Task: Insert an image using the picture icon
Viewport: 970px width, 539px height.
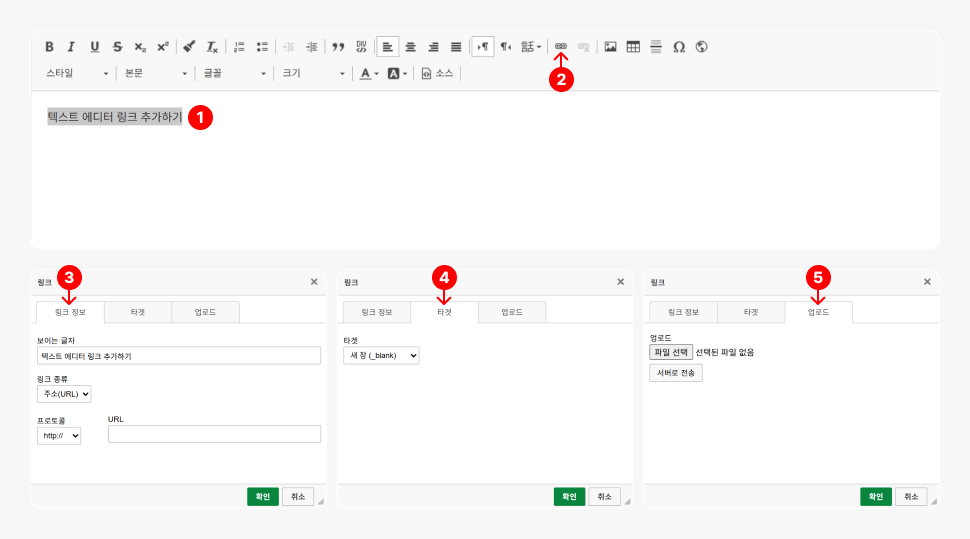Action: (x=610, y=47)
